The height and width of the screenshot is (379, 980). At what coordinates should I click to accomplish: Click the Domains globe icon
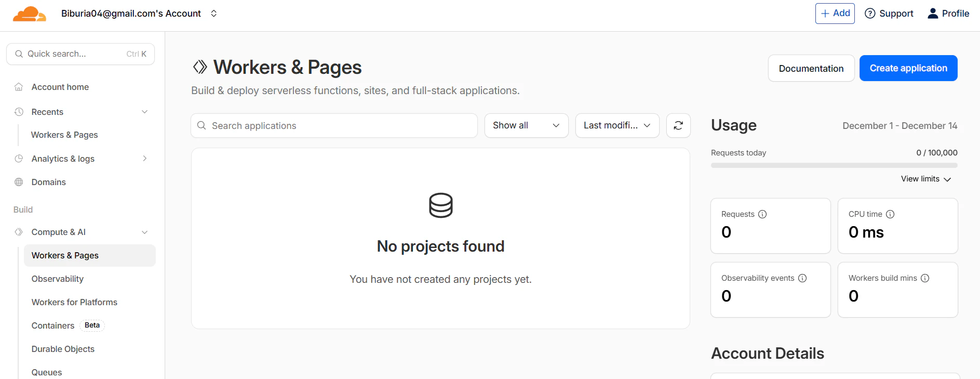pos(19,182)
